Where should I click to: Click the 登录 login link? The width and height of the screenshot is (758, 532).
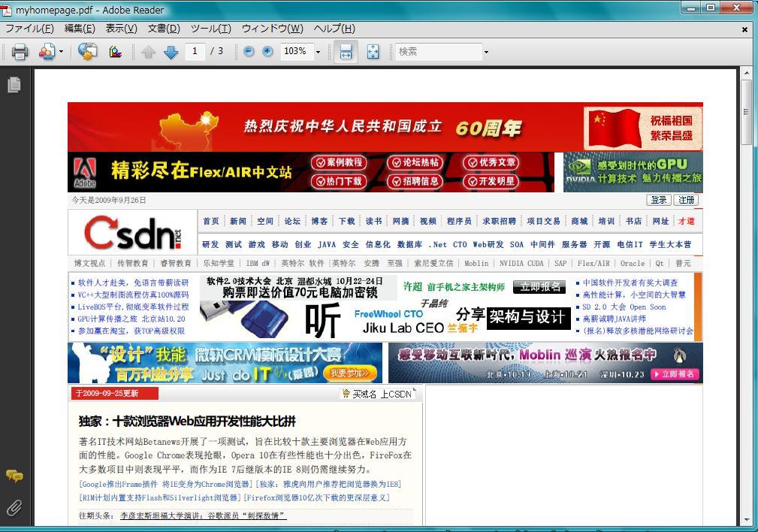point(659,200)
